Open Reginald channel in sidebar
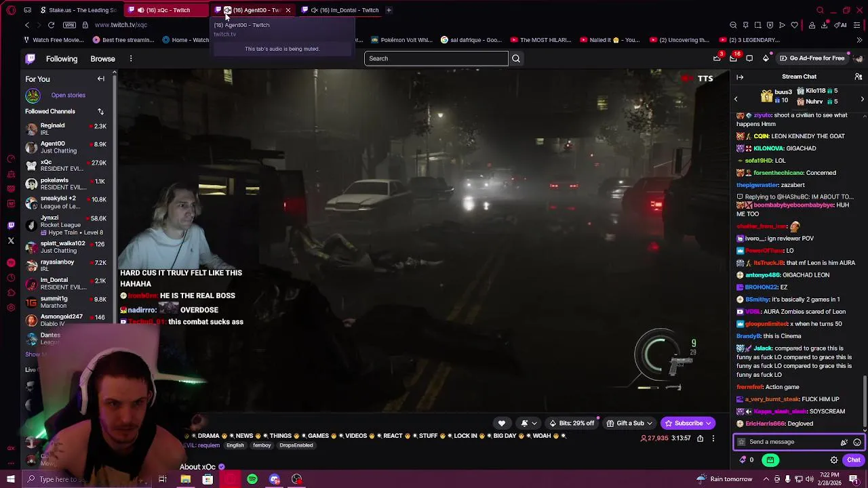 click(x=66, y=129)
